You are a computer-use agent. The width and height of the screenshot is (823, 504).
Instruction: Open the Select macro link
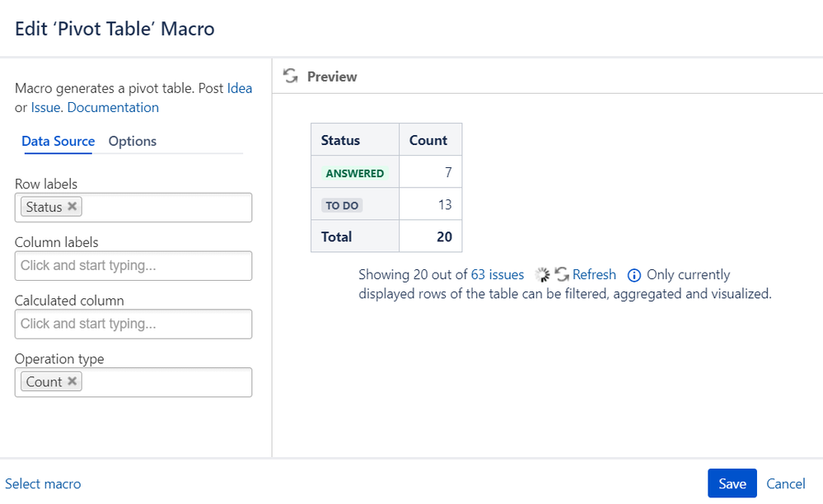(43, 483)
